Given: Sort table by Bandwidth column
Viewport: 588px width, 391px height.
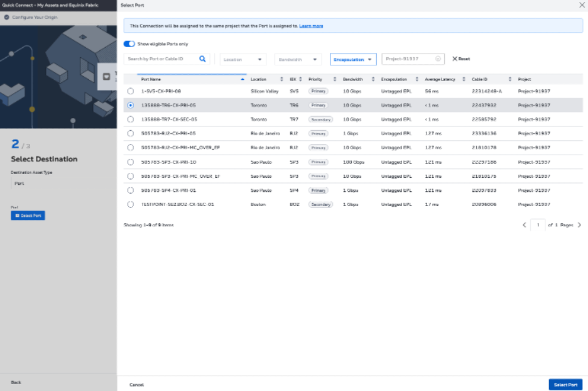Looking at the screenshot, I should click(x=374, y=79).
